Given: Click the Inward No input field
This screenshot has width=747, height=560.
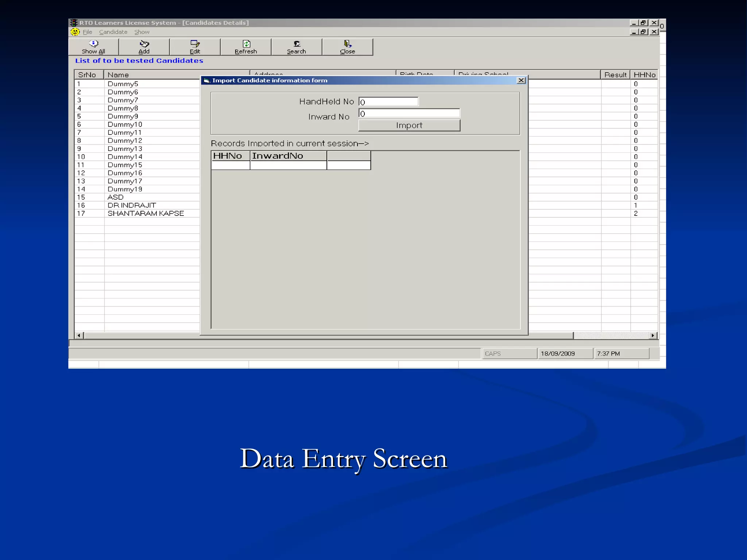Looking at the screenshot, I should tap(409, 113).
